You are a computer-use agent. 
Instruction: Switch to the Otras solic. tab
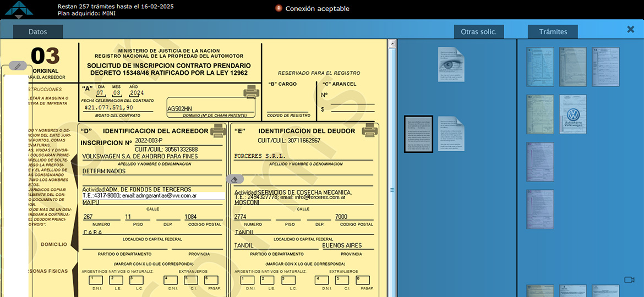coord(478,32)
